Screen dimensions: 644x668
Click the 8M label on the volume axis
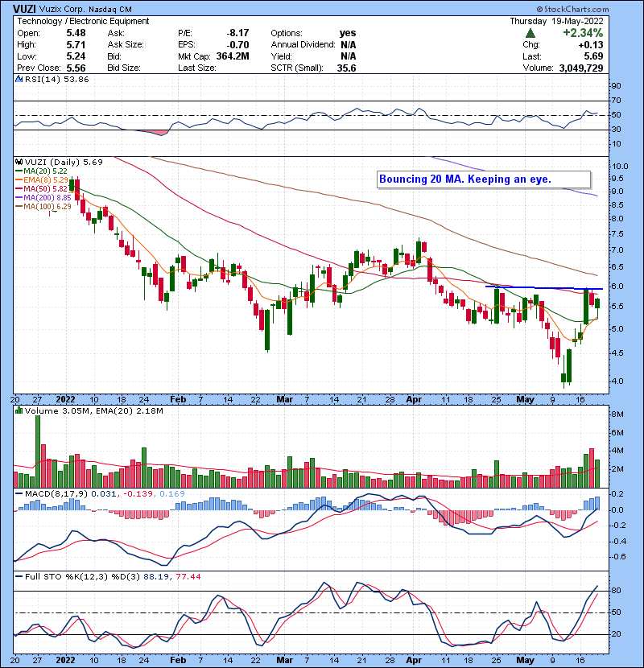[x=617, y=414]
